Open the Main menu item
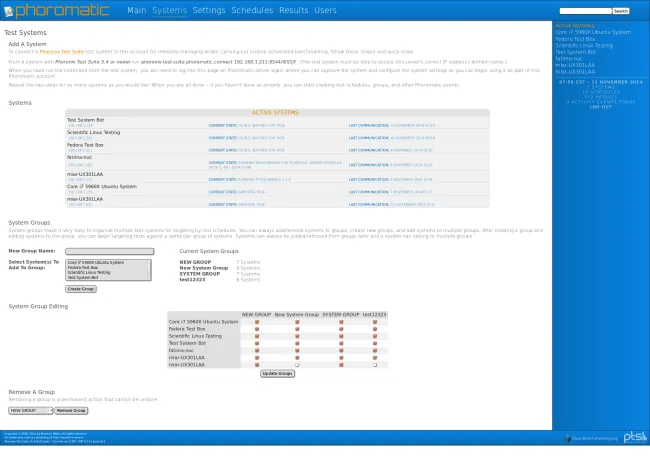Screen dimensions: 650x456 137,10
